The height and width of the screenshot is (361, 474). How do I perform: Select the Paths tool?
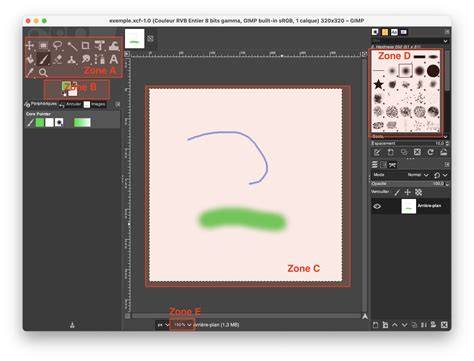99,59
